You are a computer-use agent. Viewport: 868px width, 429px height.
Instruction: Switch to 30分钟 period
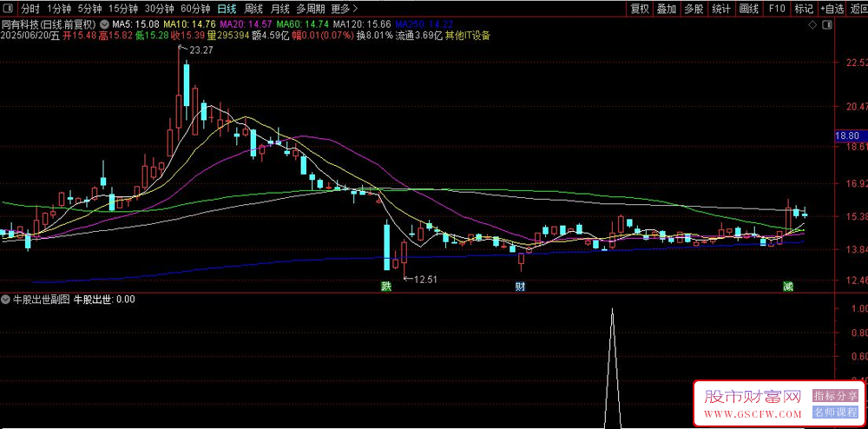pyautogui.click(x=159, y=9)
